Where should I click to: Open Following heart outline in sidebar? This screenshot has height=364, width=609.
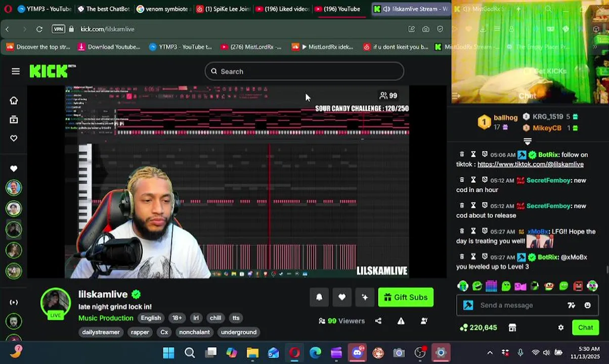pyautogui.click(x=14, y=138)
